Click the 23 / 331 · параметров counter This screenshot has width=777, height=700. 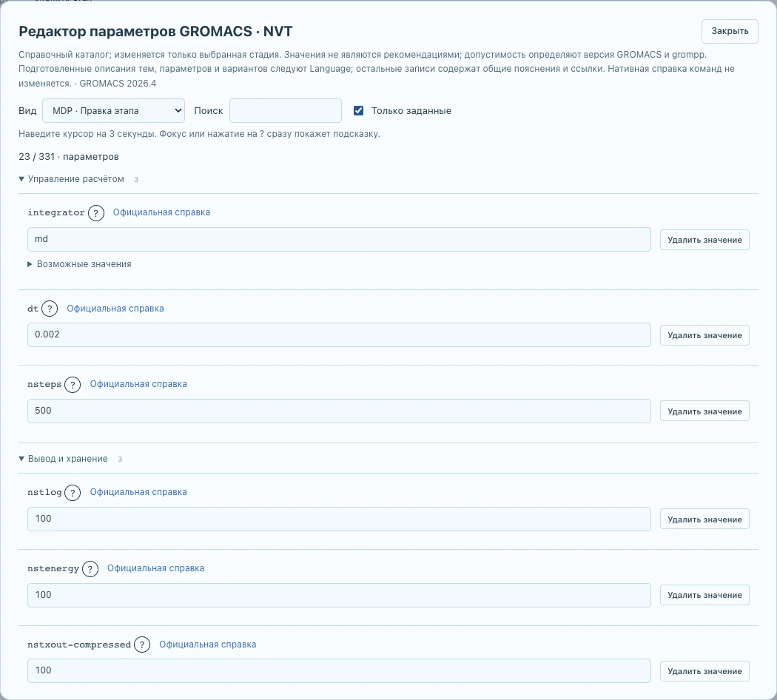(69, 157)
